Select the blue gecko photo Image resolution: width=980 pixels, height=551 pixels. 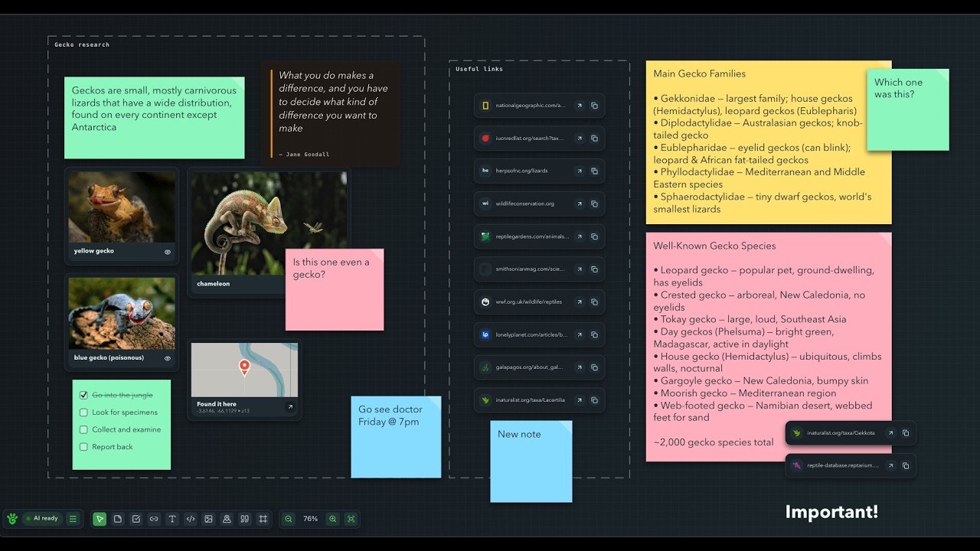click(x=122, y=313)
